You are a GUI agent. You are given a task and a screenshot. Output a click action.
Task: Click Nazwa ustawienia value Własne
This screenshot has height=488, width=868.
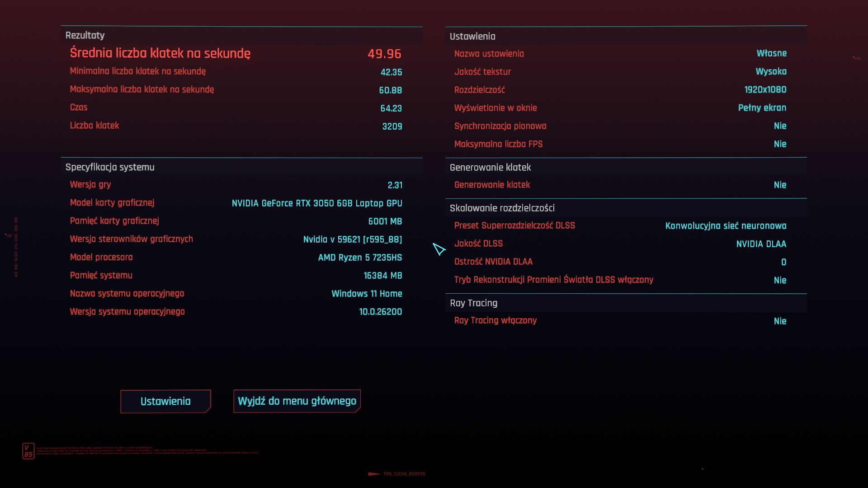pos(771,53)
